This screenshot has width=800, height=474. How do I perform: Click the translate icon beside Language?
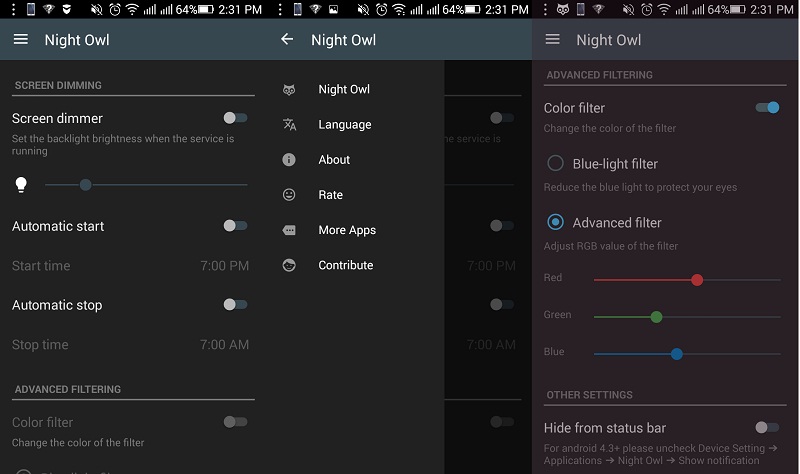tap(289, 124)
